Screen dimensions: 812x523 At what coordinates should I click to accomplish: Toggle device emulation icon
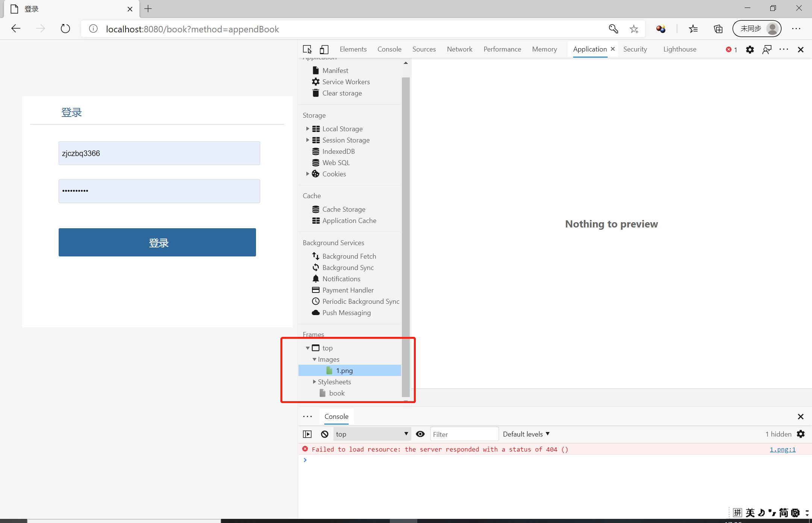[324, 49]
